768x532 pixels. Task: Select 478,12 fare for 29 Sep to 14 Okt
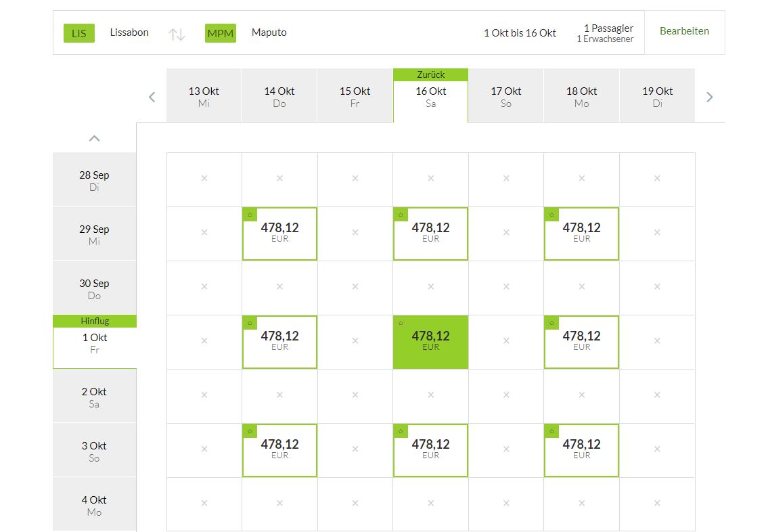click(x=279, y=234)
